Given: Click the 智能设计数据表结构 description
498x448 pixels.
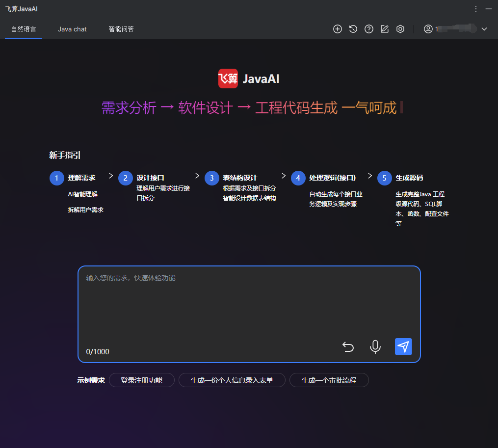Looking at the screenshot, I should (x=249, y=198).
